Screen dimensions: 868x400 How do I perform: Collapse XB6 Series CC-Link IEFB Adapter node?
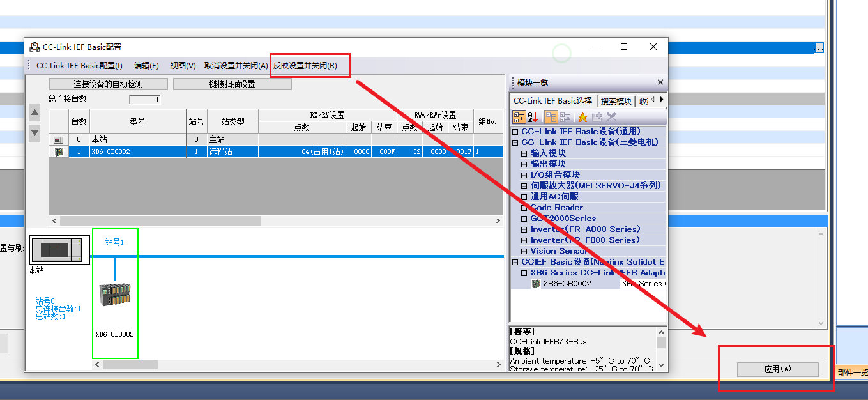524,273
